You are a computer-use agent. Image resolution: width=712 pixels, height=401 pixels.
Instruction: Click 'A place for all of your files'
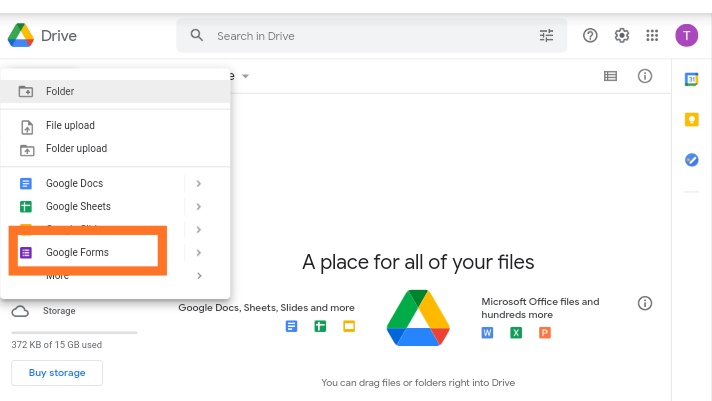click(x=418, y=262)
